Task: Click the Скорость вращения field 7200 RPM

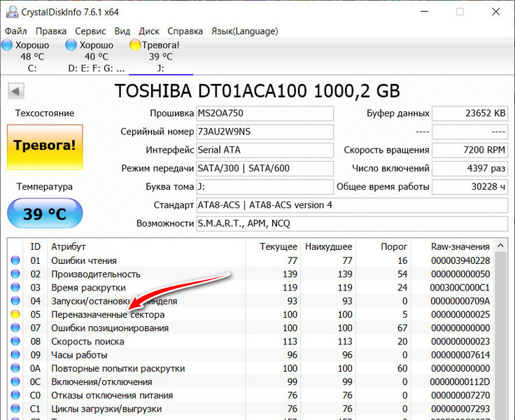Action: click(470, 150)
